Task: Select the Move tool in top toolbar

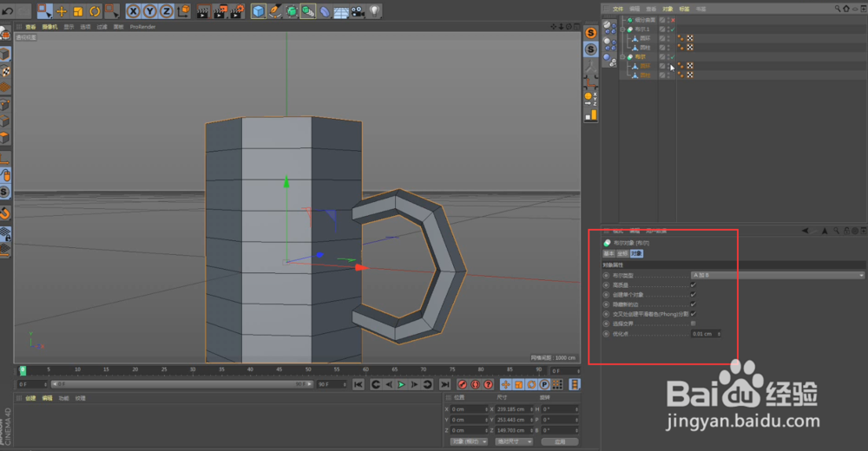Action: pos(62,11)
